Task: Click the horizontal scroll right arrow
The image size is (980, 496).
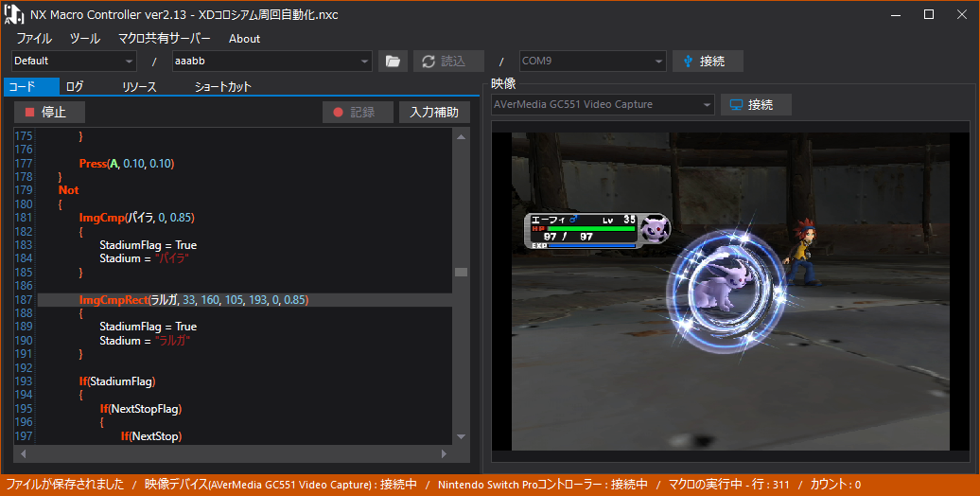Action: [445, 453]
